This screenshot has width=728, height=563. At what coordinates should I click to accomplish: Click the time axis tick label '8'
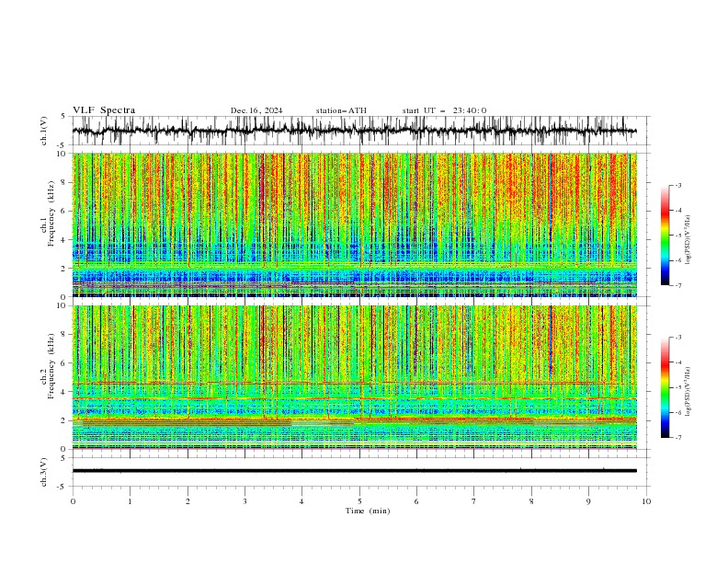[x=531, y=501]
